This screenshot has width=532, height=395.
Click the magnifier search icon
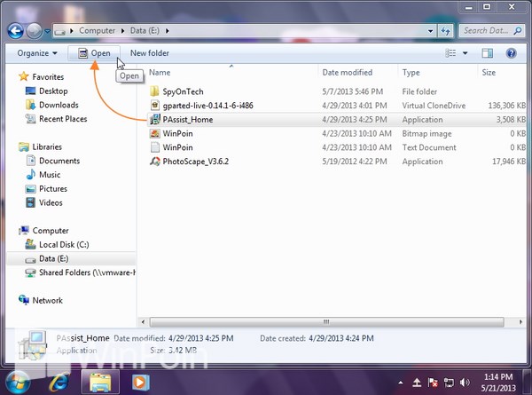(x=518, y=31)
